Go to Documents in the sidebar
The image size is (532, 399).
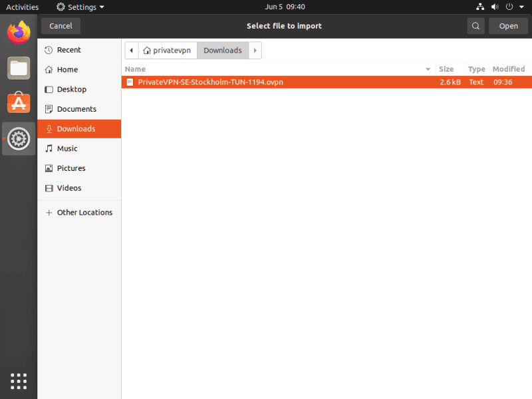tap(76, 109)
